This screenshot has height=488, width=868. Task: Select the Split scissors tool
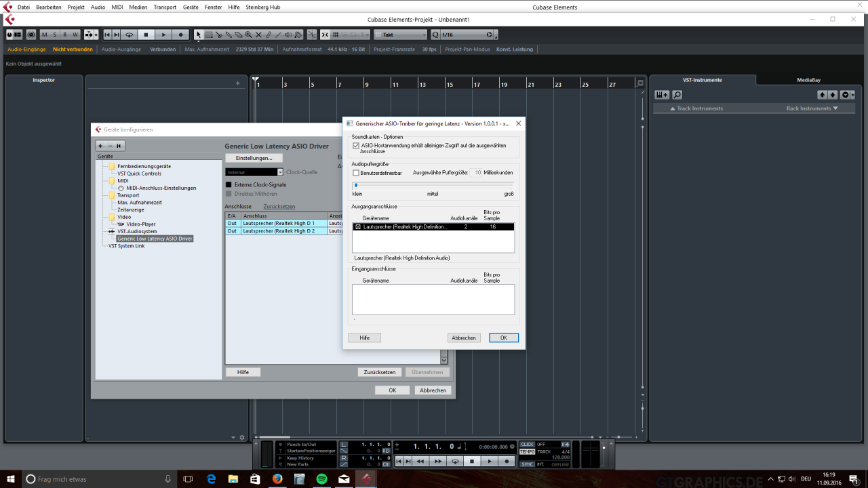(x=219, y=35)
